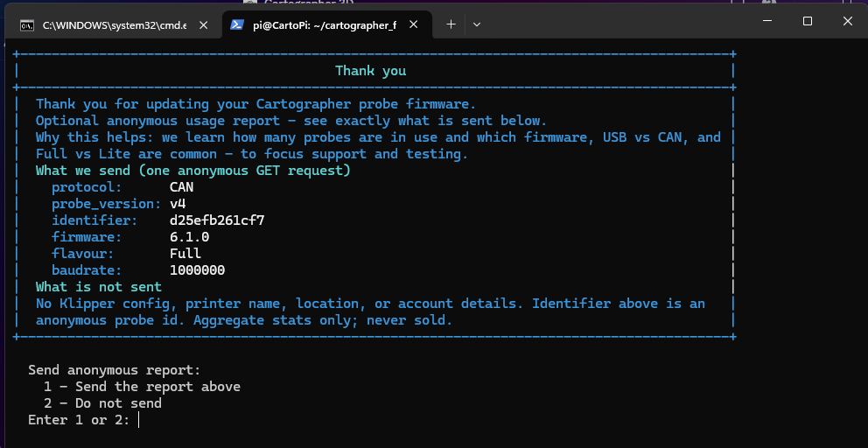Click the identifier value d25efb261cf7
868x448 pixels.
pyautogui.click(x=217, y=220)
